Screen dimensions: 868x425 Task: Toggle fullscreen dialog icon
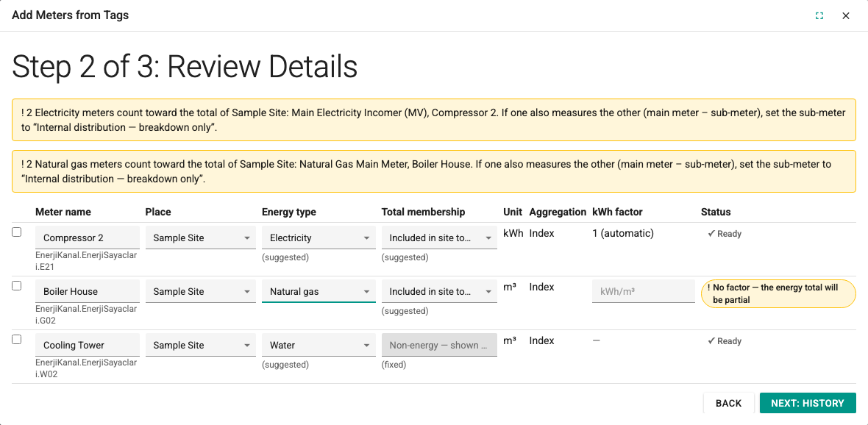tap(819, 15)
